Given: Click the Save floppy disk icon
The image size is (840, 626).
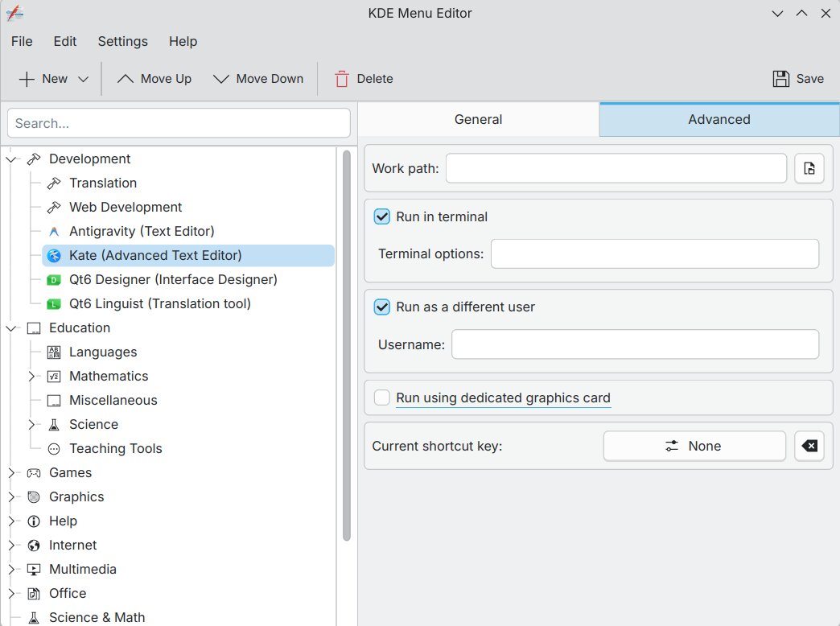Looking at the screenshot, I should pos(781,79).
